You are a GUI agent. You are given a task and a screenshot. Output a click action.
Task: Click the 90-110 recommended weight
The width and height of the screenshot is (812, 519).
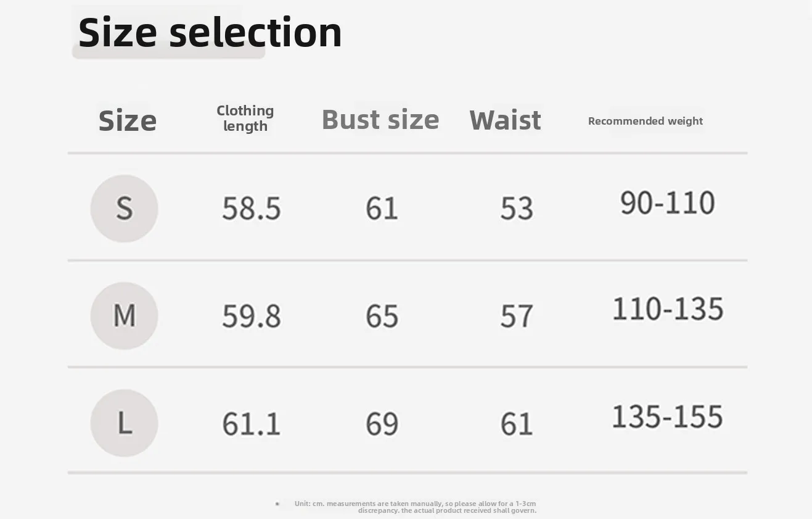[x=668, y=203]
